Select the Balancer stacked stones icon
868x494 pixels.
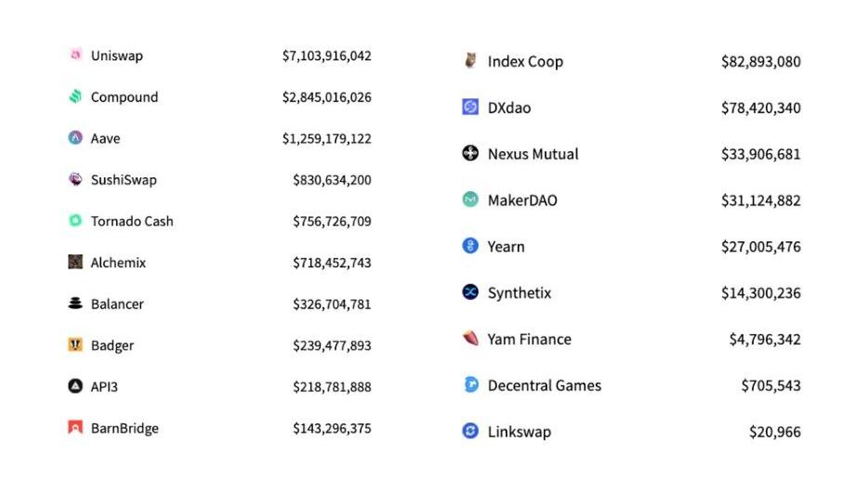[x=75, y=304]
